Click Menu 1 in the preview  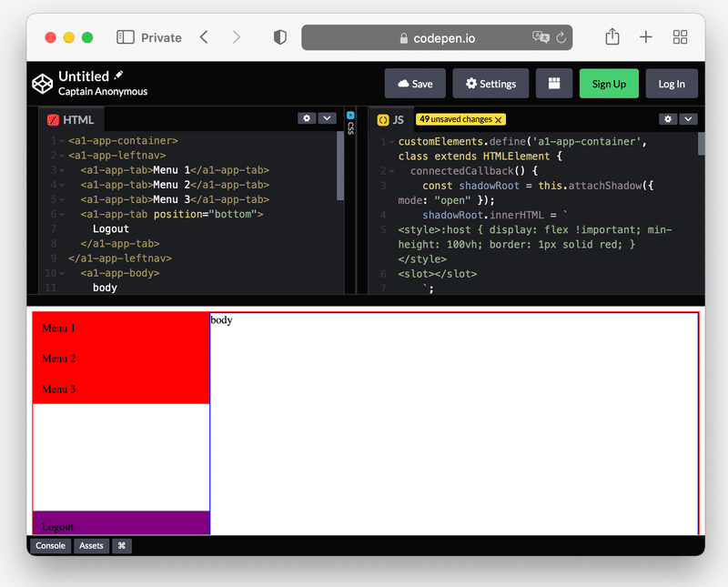[x=58, y=329]
